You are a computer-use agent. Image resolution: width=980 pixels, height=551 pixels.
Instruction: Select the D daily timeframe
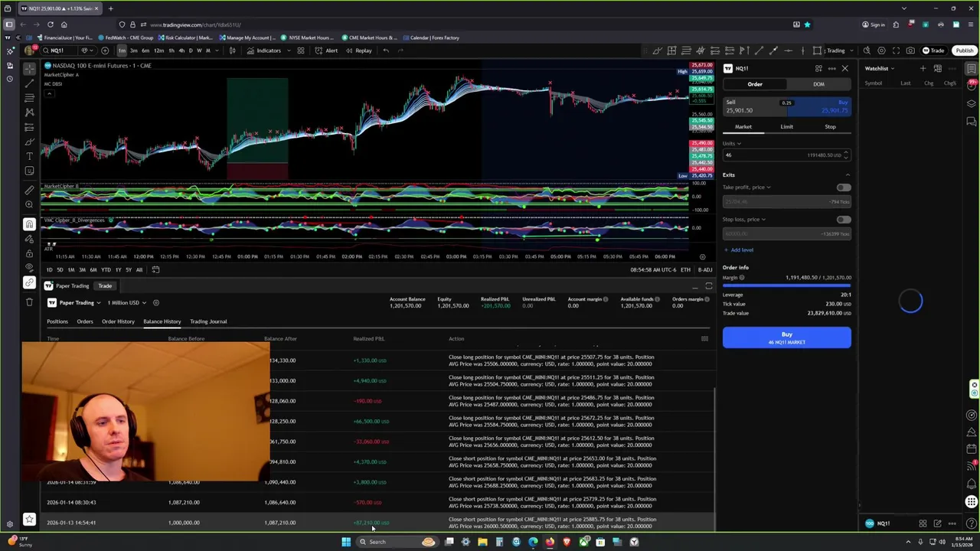[190, 51]
